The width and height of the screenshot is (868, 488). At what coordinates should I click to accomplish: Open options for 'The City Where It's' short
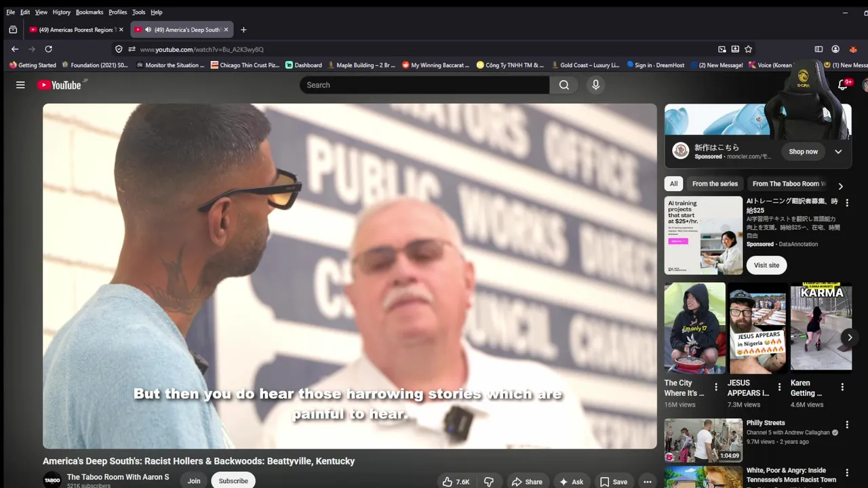[716, 387]
